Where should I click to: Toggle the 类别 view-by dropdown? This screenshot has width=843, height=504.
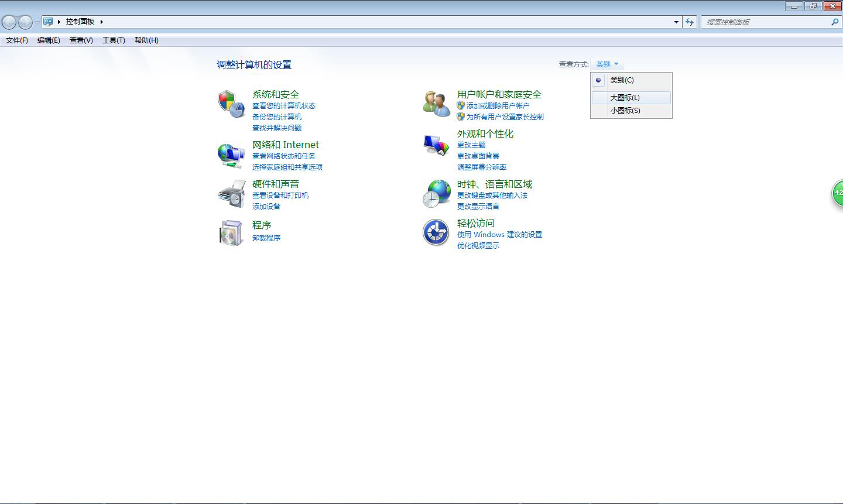(607, 64)
